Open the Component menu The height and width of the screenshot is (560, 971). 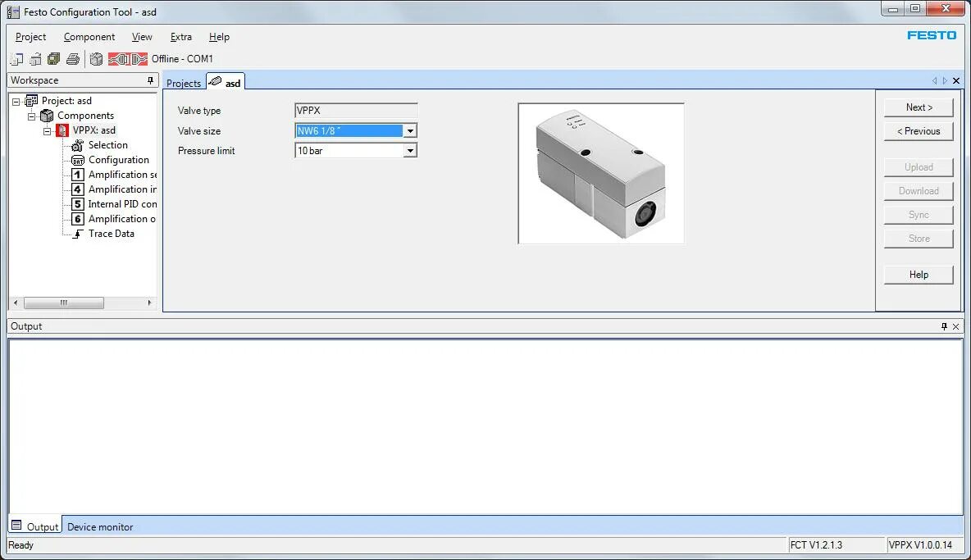pos(89,37)
